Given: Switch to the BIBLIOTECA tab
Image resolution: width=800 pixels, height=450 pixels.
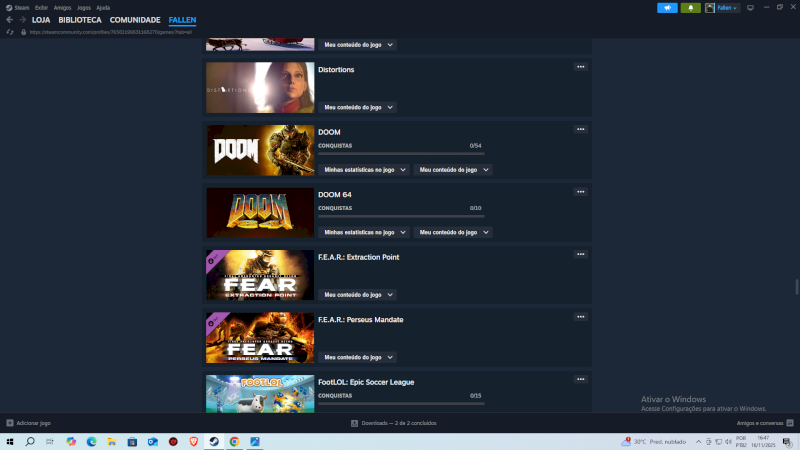Looking at the screenshot, I should point(80,20).
